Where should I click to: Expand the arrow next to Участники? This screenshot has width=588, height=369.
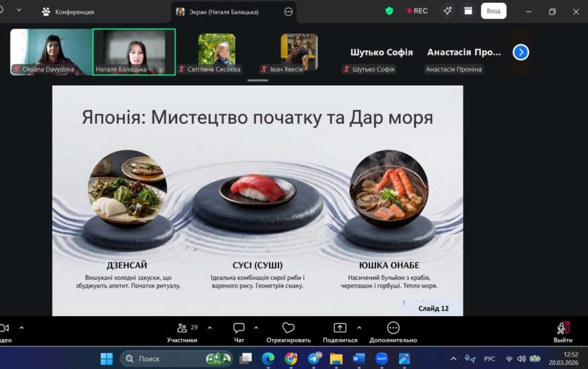[210, 328]
